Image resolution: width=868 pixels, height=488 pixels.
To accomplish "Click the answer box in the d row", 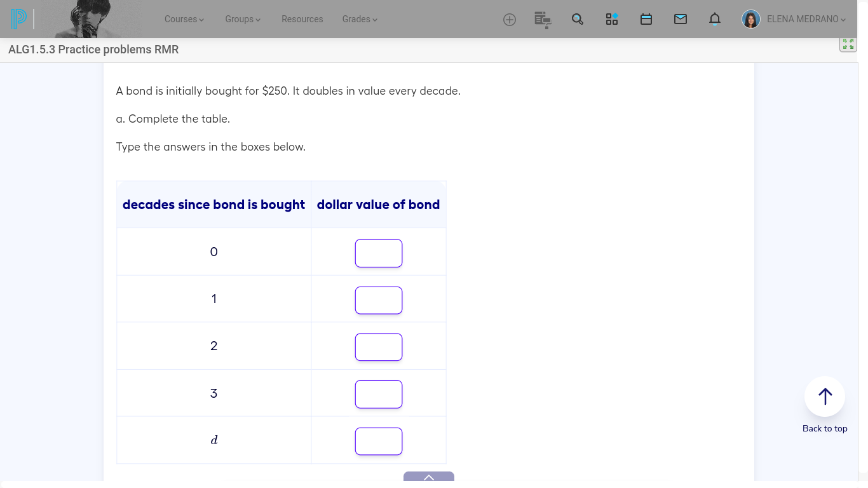I will (x=378, y=440).
